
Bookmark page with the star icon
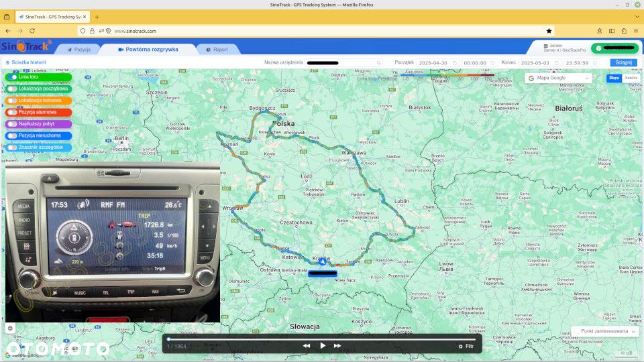click(549, 31)
